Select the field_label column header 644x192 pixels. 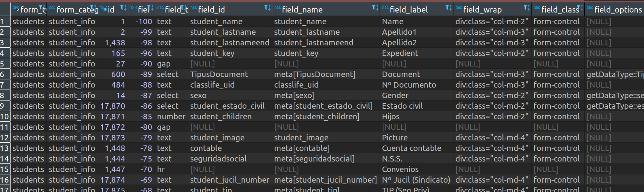(416, 9)
